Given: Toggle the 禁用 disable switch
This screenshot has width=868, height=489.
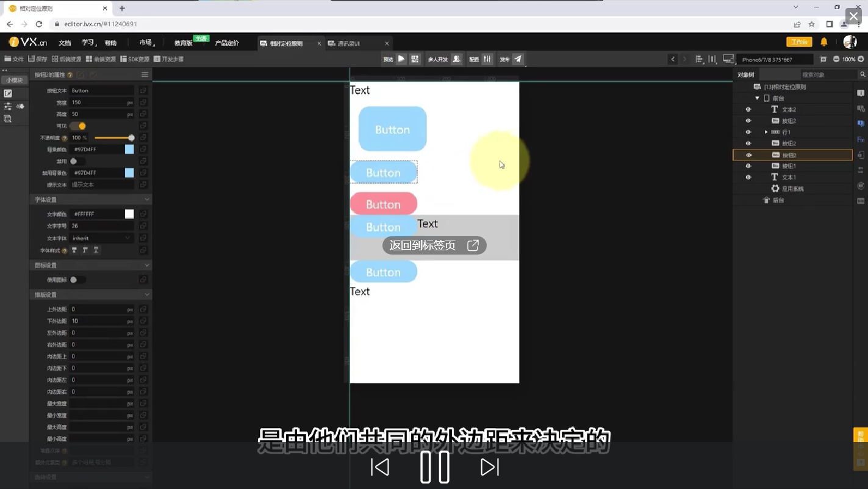Looking at the screenshot, I should [77, 161].
